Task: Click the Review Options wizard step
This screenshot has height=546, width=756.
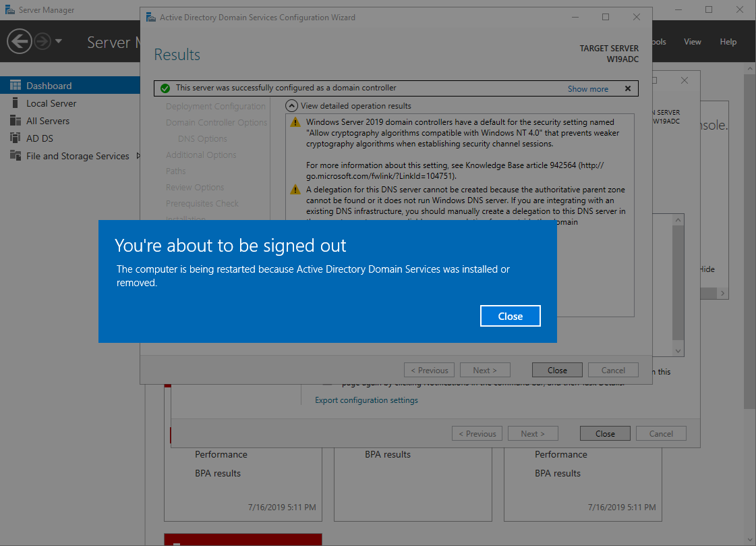Action: [x=195, y=187]
